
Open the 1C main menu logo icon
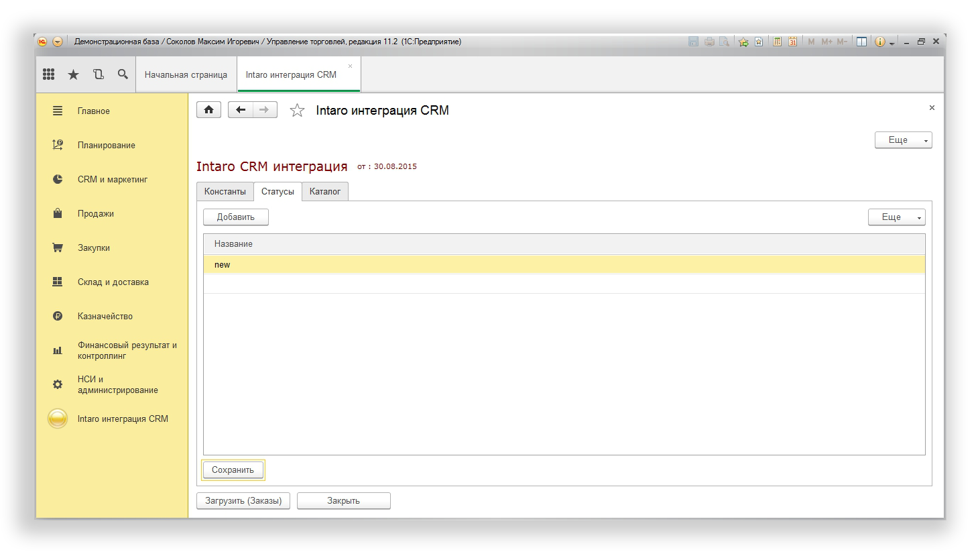pos(42,42)
